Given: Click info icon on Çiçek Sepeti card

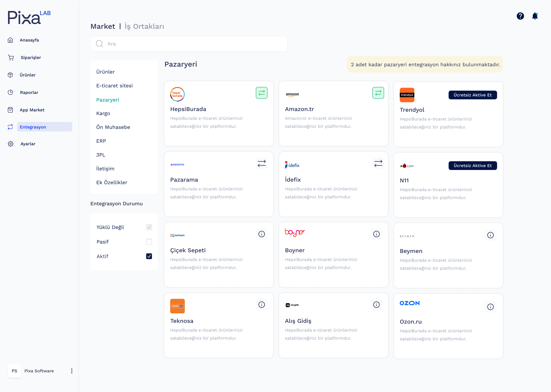Looking at the screenshot, I should click(x=261, y=234).
